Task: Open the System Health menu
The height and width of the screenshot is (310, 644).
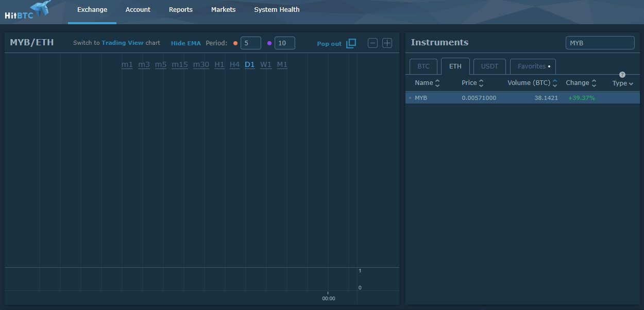Action: coord(277,10)
